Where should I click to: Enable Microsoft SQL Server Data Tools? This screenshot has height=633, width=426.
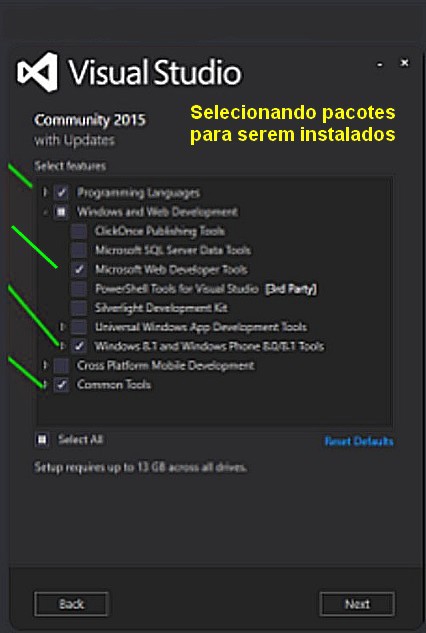79,250
